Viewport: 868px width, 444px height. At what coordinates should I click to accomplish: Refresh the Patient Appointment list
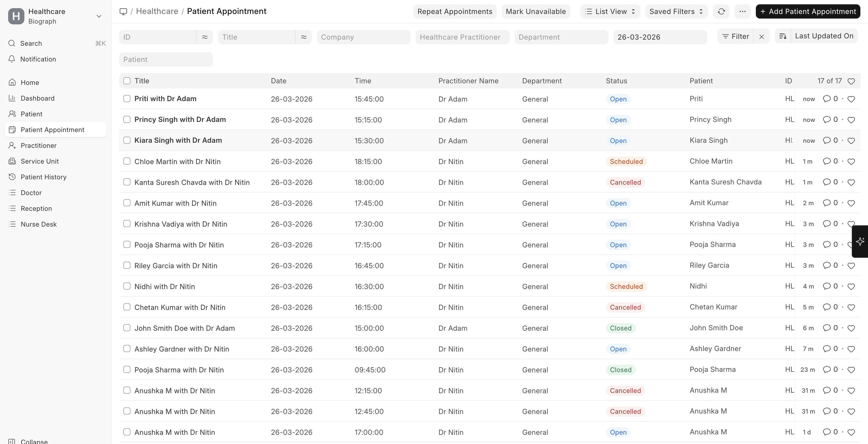pos(721,11)
